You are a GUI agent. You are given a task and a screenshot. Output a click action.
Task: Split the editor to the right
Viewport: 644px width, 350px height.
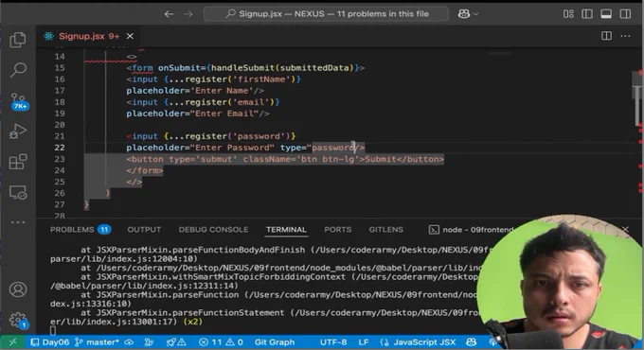(606, 36)
